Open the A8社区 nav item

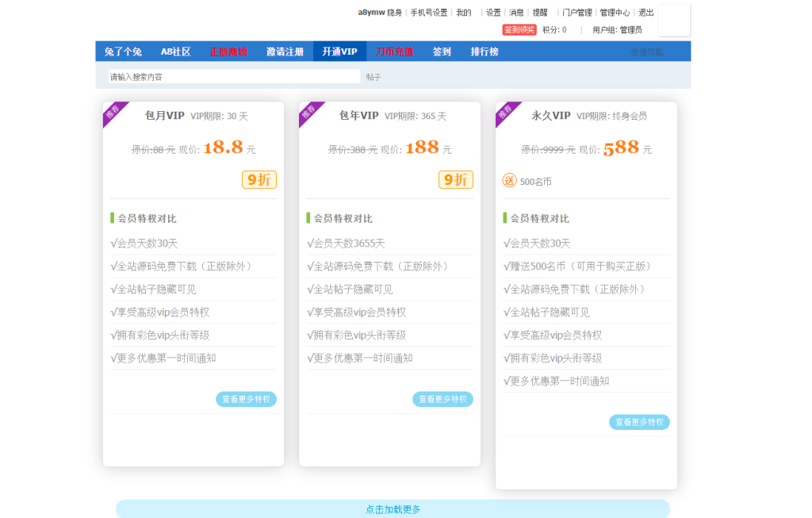tap(175, 52)
